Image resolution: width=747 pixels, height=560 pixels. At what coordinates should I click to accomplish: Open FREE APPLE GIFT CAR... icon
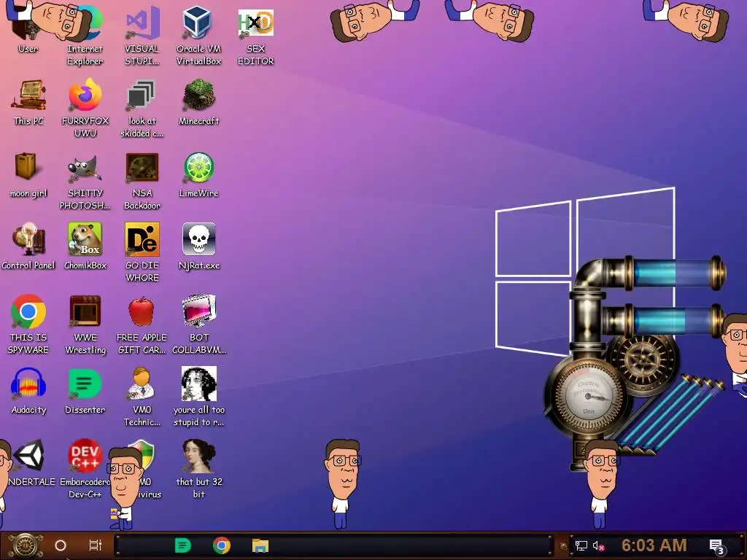pyautogui.click(x=142, y=324)
